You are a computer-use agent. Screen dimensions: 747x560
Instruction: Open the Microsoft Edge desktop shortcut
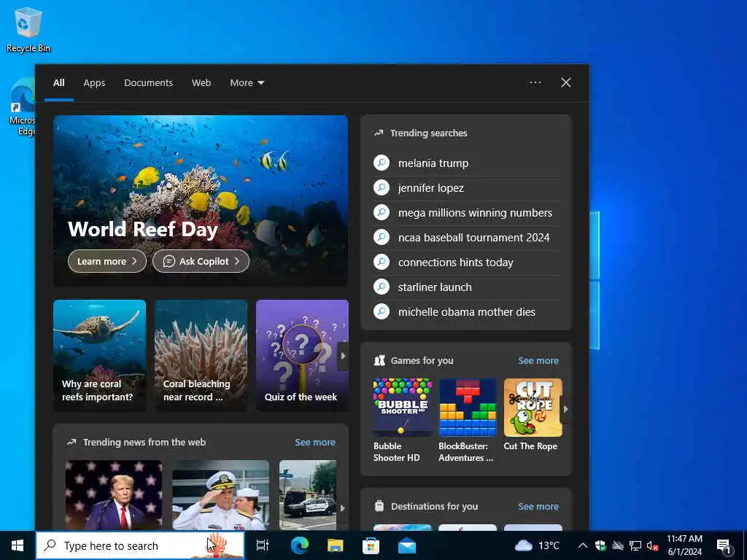coord(23,107)
